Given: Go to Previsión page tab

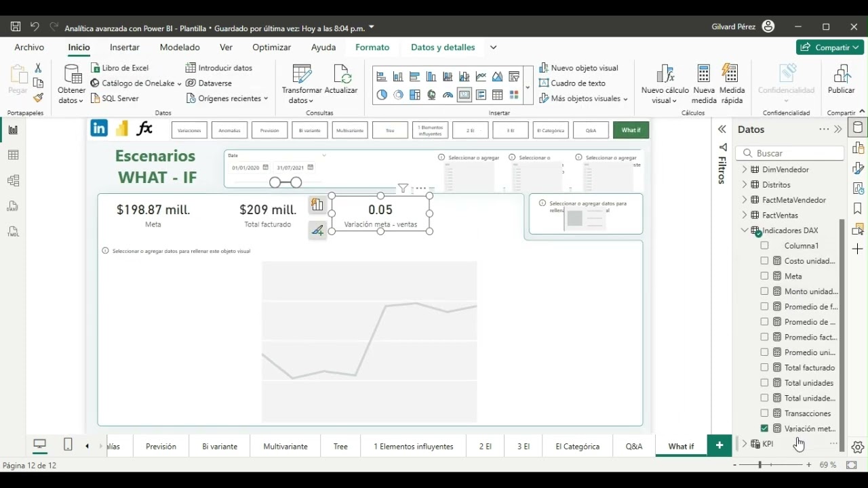Looking at the screenshot, I should pos(161,446).
